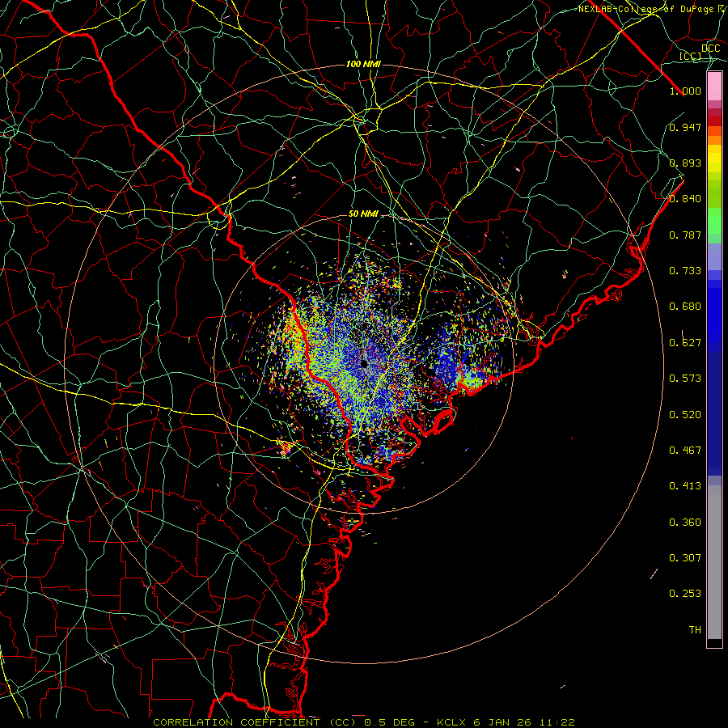Click the DCC product label

pos(711,49)
